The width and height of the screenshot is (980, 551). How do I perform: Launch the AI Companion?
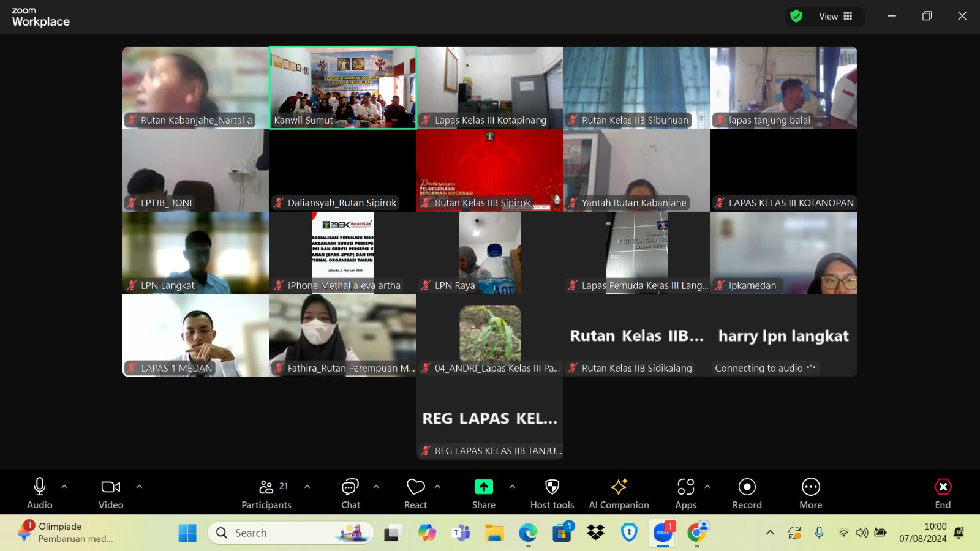coord(619,487)
